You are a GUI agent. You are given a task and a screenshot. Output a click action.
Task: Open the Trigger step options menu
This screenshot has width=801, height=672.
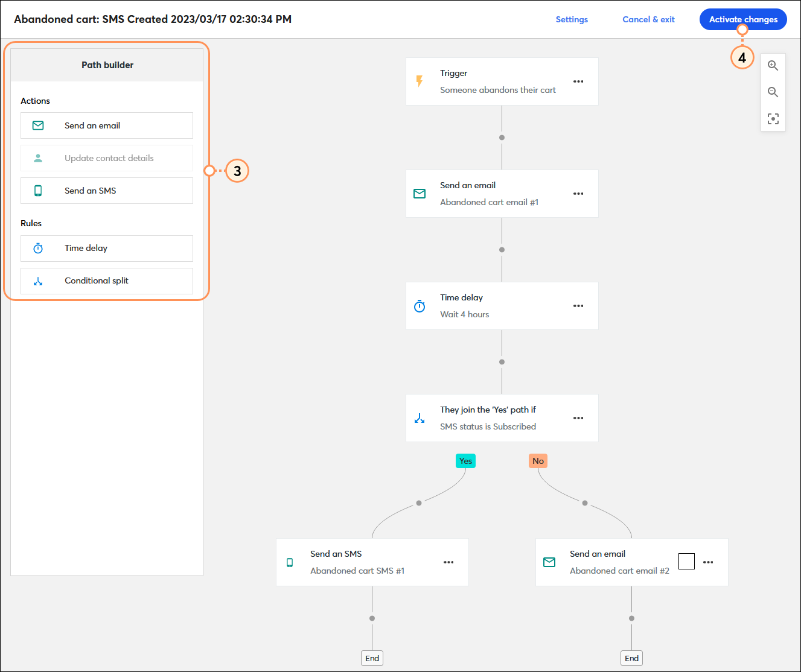point(578,81)
